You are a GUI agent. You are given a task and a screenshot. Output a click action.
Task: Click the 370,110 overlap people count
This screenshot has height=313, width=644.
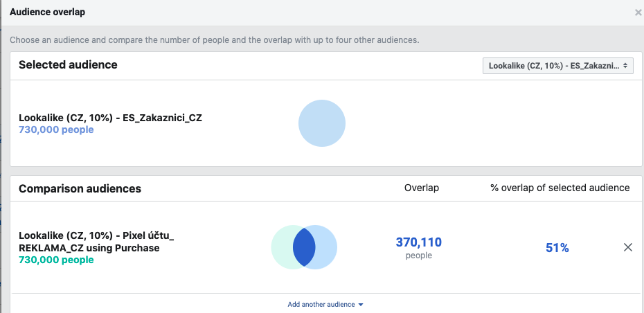(x=418, y=242)
